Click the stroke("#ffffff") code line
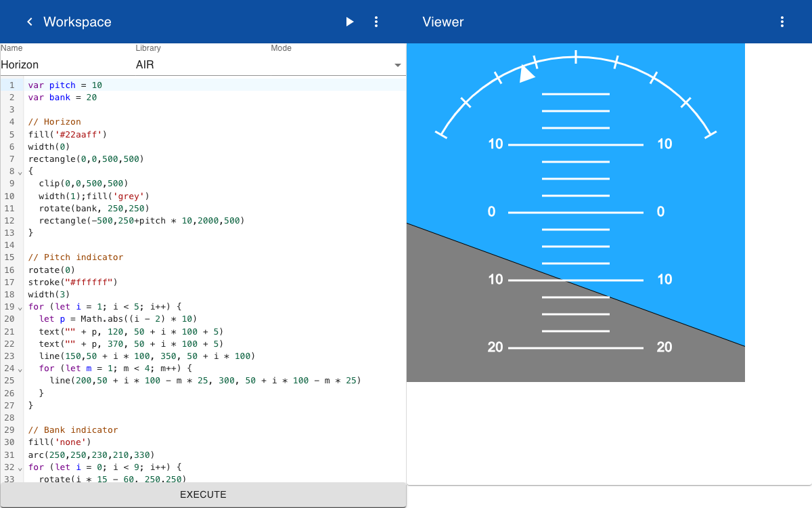 click(x=73, y=282)
